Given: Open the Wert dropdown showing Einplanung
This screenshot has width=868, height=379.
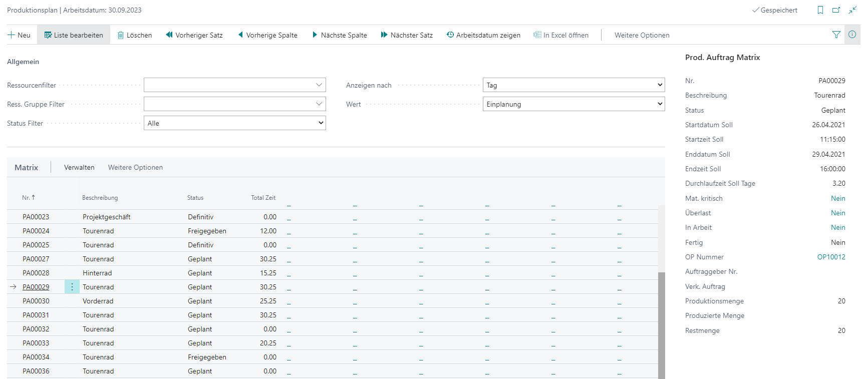Looking at the screenshot, I should pyautogui.click(x=574, y=104).
